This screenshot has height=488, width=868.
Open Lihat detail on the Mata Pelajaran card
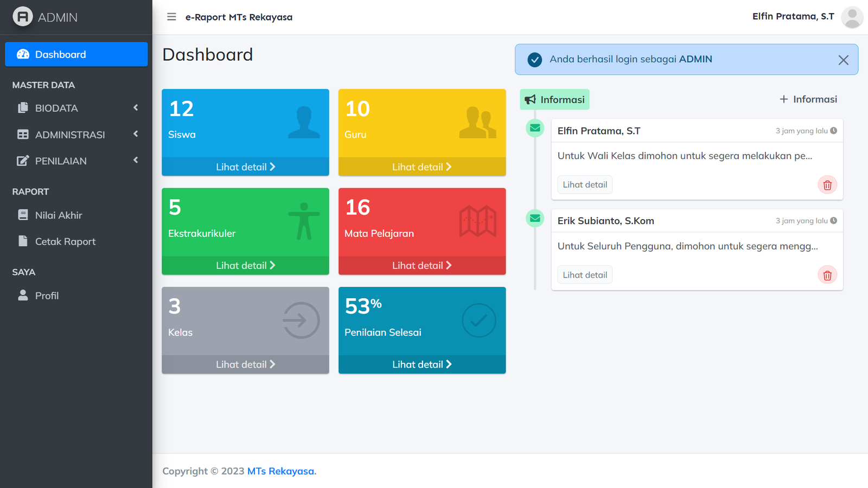click(422, 266)
